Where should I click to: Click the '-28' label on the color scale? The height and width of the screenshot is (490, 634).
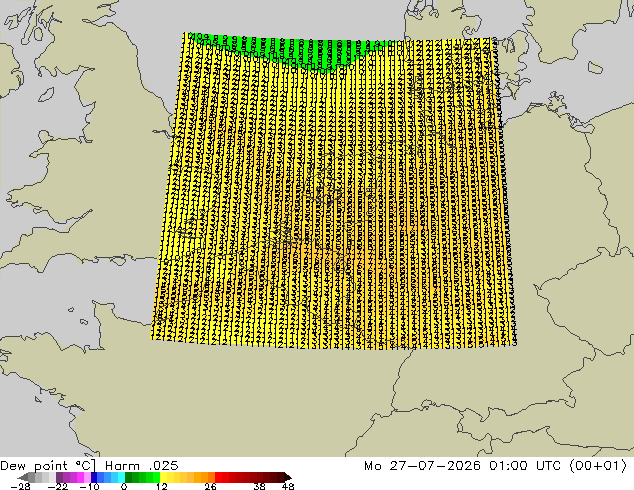click(x=20, y=486)
